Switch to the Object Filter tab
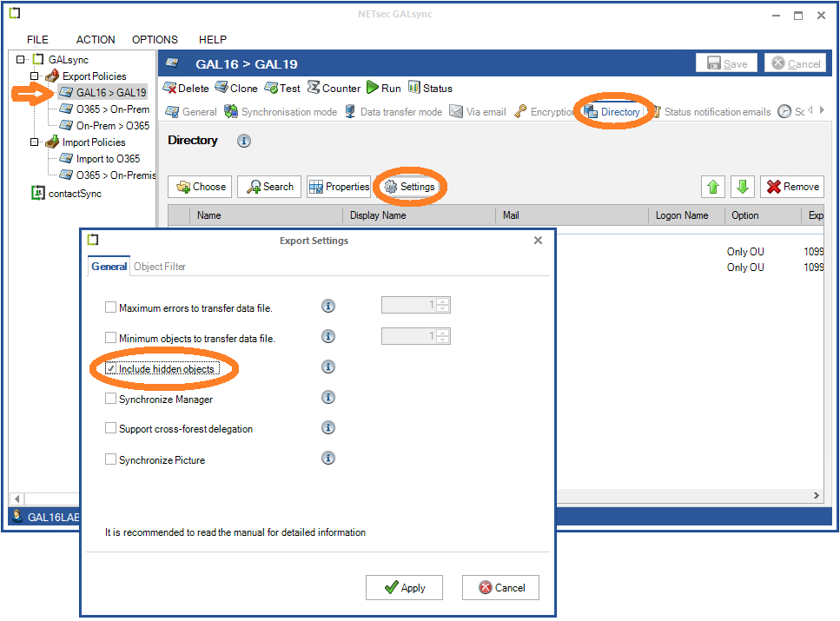Screen dimensions: 840x621 tap(160, 267)
